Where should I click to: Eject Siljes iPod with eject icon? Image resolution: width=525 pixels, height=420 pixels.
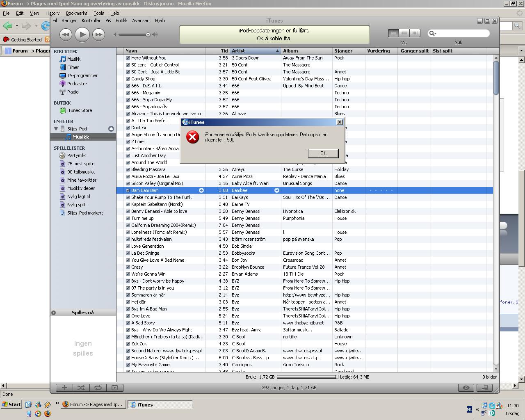(x=111, y=129)
